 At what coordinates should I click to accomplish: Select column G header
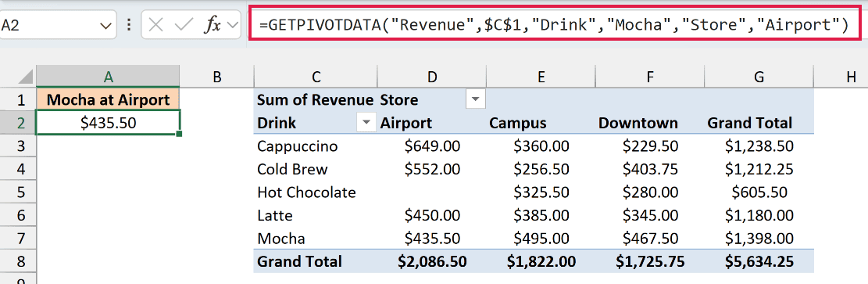tap(759, 77)
